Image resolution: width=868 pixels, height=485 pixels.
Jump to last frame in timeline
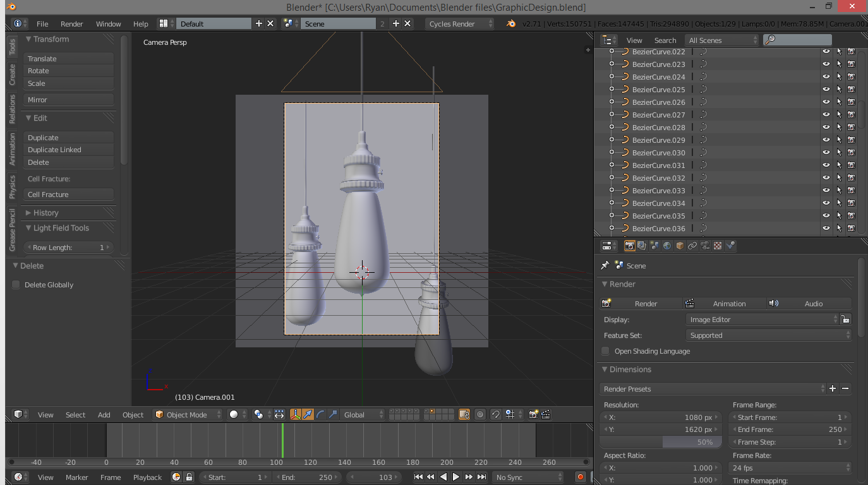tap(481, 477)
